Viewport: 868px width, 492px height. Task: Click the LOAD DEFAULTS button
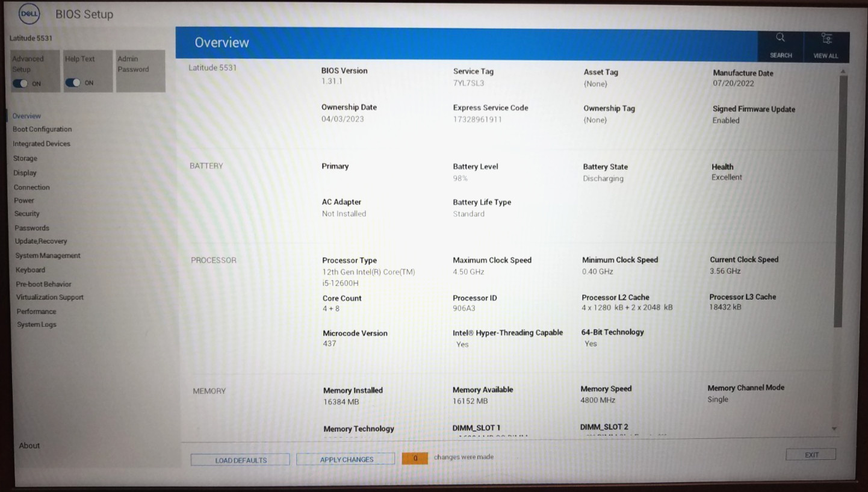[240, 459]
